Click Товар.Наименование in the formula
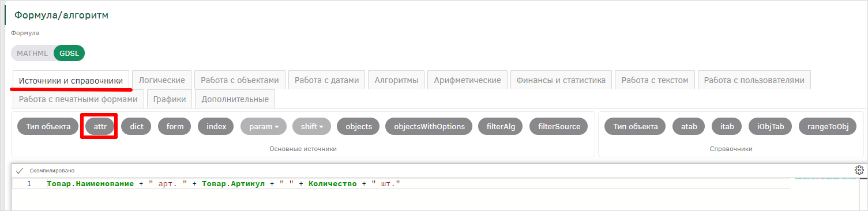 (91, 184)
